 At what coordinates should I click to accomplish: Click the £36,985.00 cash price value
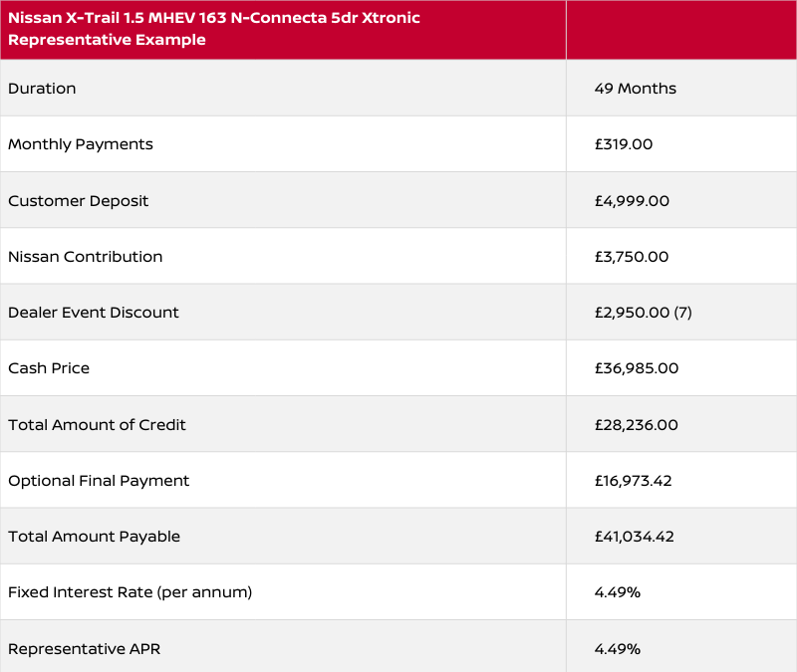636,368
